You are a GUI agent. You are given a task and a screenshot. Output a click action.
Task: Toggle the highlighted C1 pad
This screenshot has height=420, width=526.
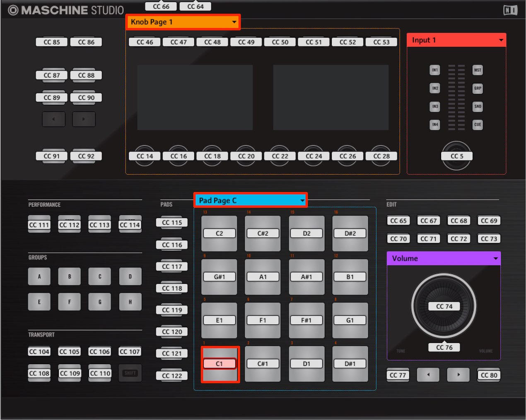point(219,363)
